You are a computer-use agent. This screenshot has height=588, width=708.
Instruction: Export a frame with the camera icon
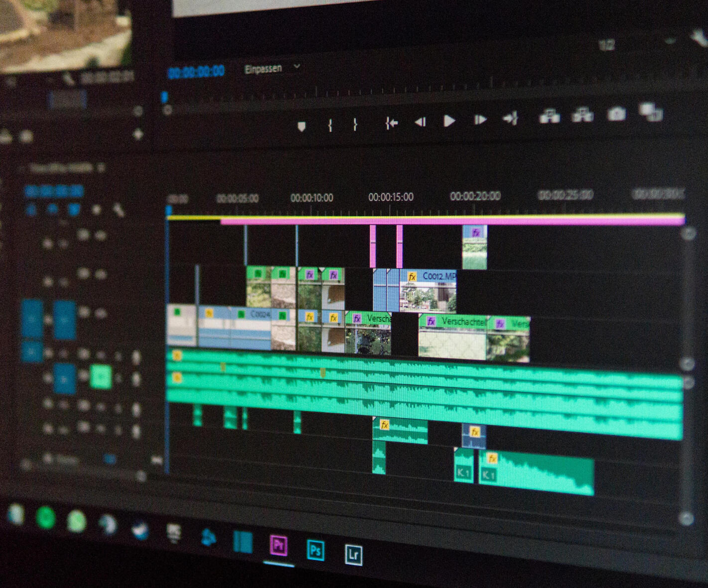(x=616, y=114)
